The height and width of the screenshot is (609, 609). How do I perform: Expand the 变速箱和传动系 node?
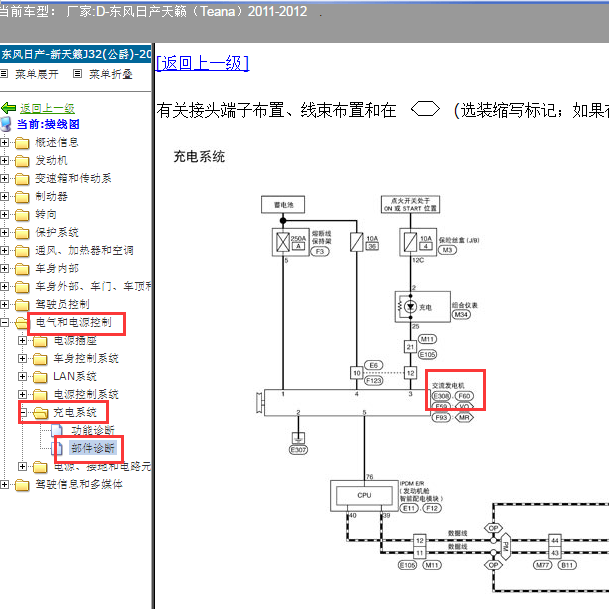coord(4,178)
